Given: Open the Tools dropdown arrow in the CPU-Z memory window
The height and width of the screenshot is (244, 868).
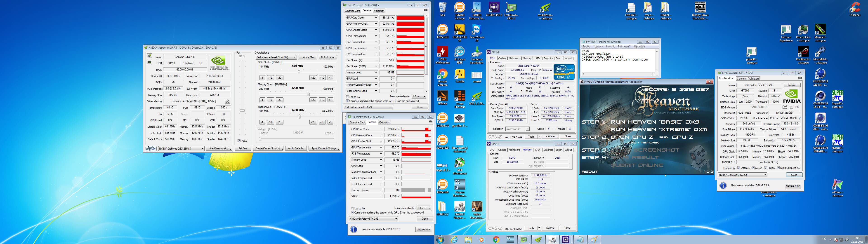Looking at the screenshot, I should 539,228.
